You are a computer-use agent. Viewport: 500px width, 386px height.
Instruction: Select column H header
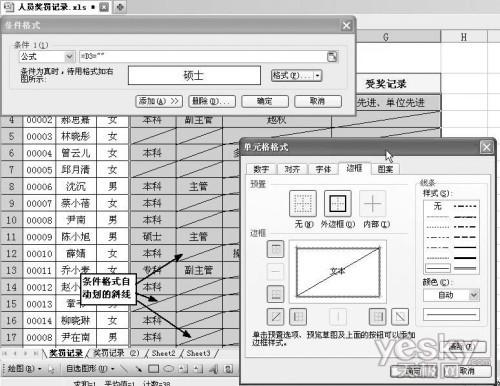464,37
